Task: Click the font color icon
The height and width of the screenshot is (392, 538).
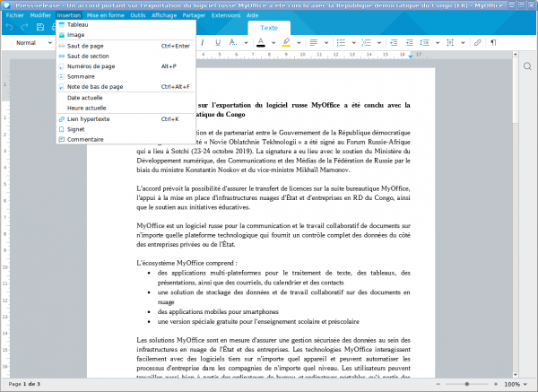Action: click(261, 42)
